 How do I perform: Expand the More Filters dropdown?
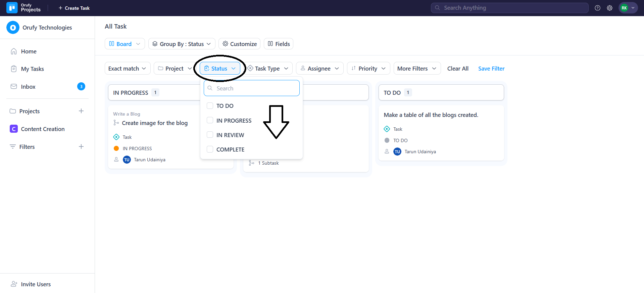(416, 69)
